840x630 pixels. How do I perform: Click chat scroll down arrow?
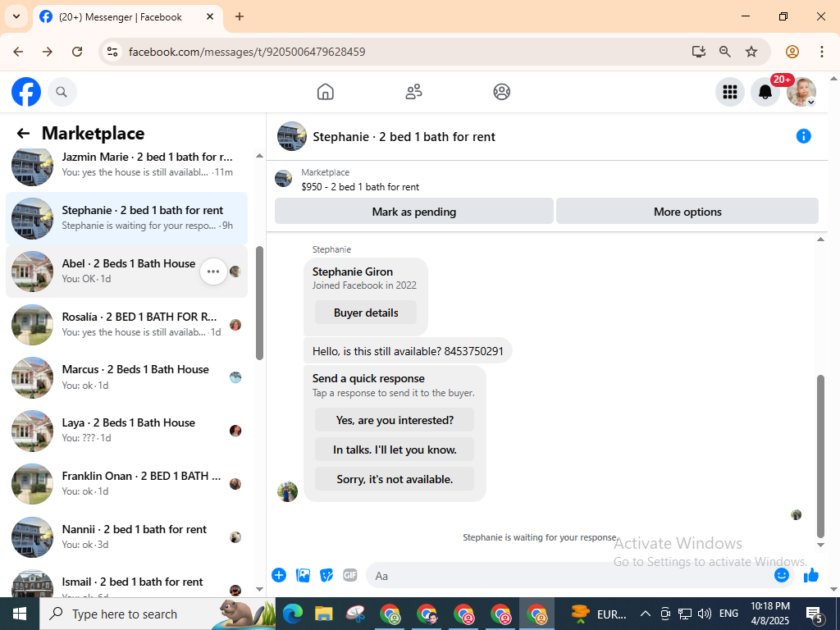[820, 546]
